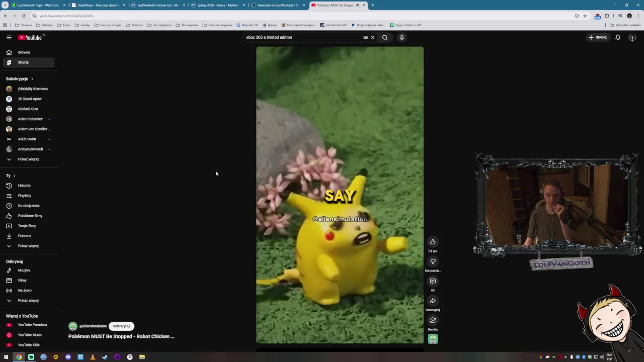Open YouTube notifications bell

[618, 37]
